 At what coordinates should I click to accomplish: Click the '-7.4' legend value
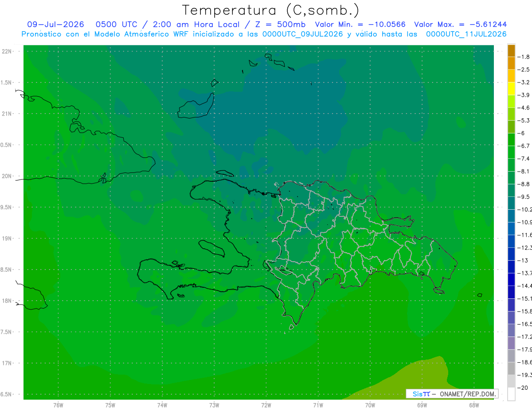(x=524, y=158)
